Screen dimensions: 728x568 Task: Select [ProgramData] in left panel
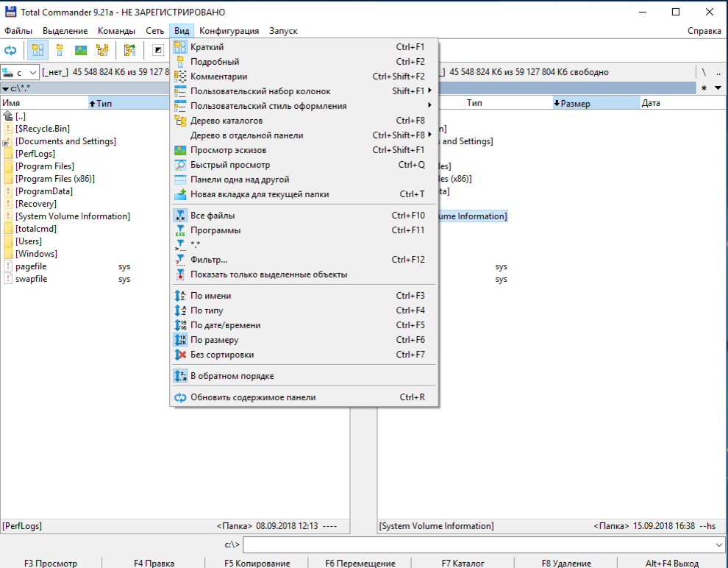pyautogui.click(x=43, y=191)
